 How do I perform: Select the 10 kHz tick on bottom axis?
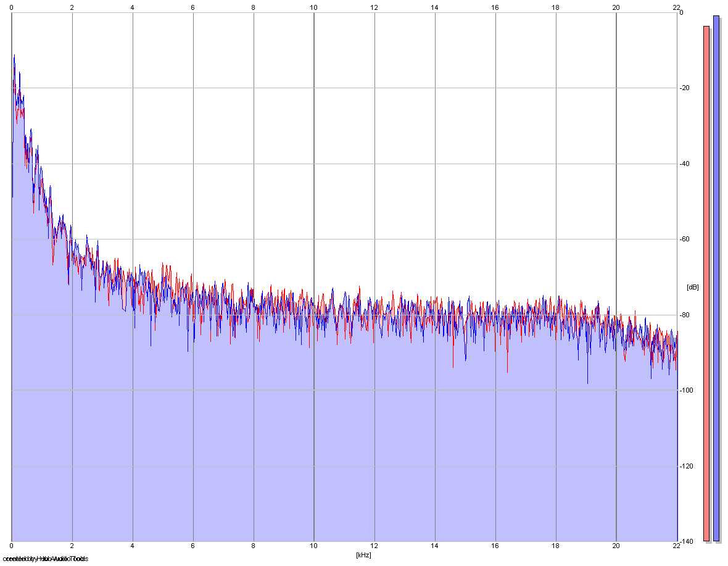pos(314,546)
